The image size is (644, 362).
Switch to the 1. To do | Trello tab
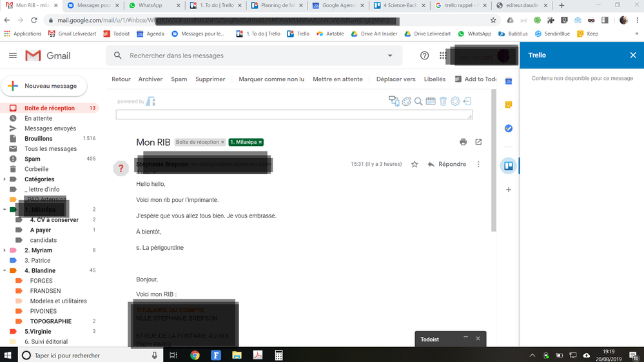[x=215, y=5]
